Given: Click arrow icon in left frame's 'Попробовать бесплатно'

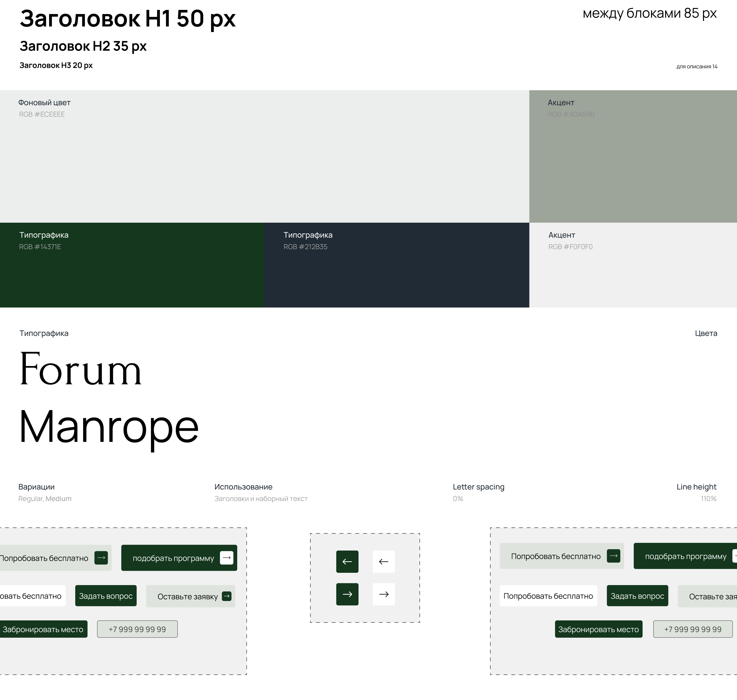Looking at the screenshot, I should pos(101,558).
